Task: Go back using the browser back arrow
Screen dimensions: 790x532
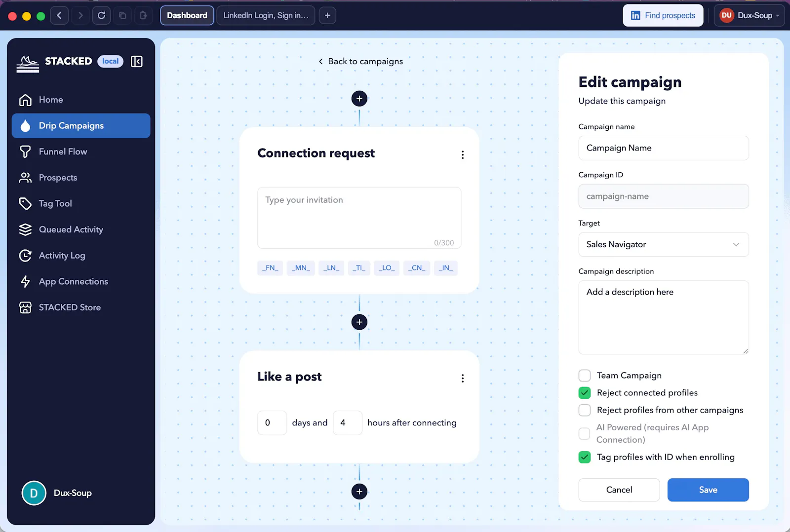Action: [x=59, y=15]
